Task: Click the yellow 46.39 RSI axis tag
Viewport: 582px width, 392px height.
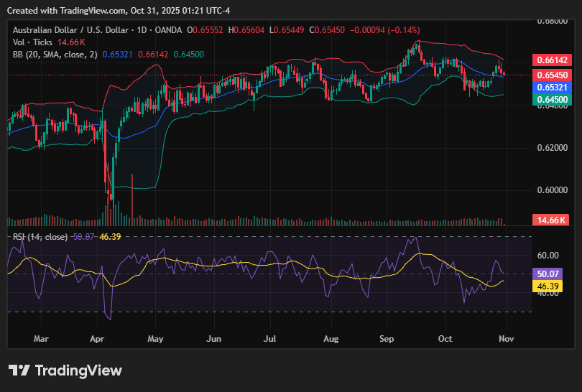Action: (x=550, y=286)
